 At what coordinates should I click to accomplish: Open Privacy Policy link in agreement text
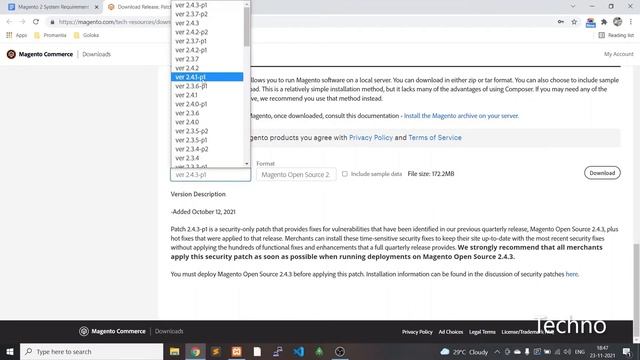tap(371, 138)
